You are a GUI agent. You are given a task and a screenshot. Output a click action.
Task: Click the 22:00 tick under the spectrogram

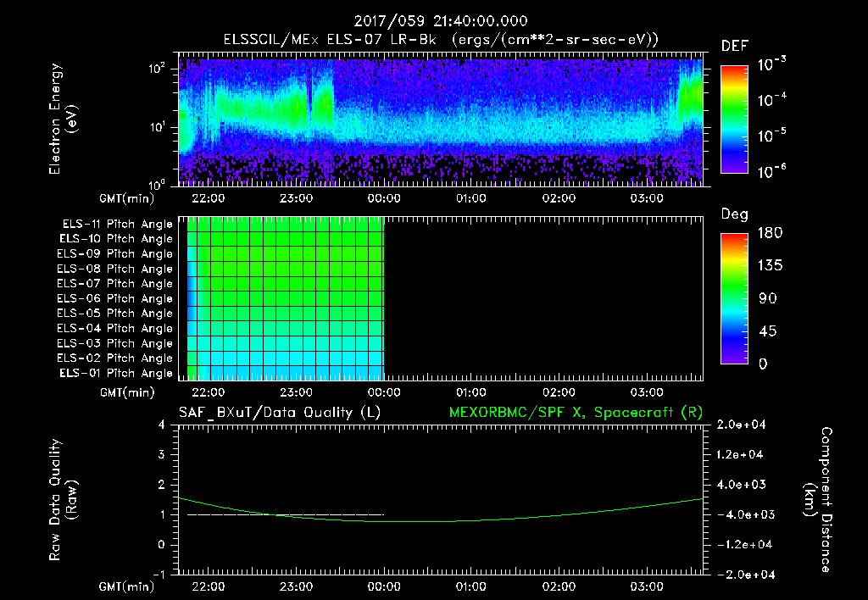point(209,198)
